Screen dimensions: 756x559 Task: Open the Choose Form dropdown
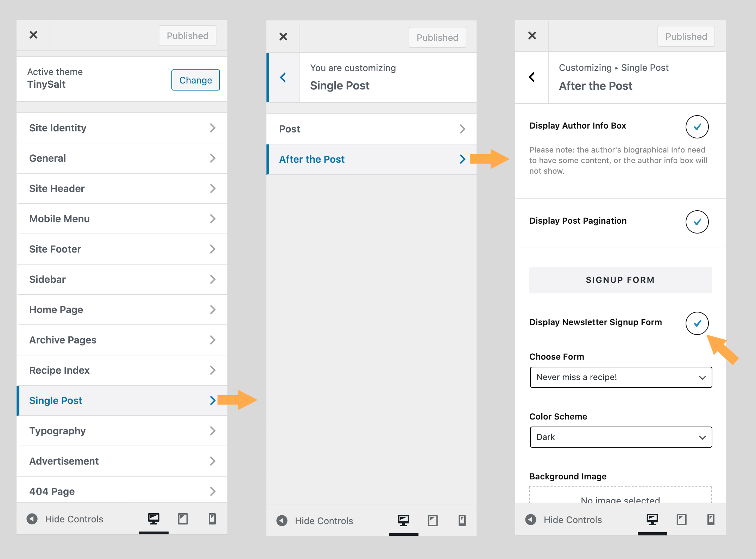pos(620,377)
